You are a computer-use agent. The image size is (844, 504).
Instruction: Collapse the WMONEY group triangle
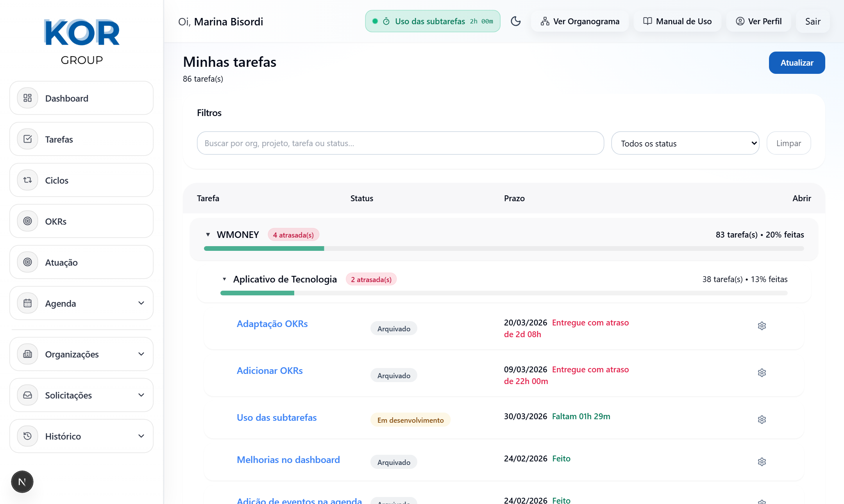pos(208,235)
